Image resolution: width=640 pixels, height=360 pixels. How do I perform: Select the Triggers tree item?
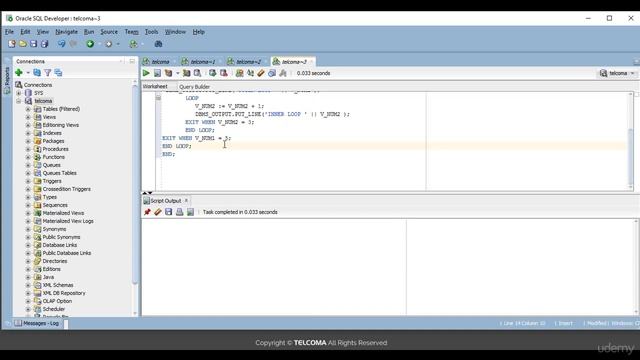52,181
